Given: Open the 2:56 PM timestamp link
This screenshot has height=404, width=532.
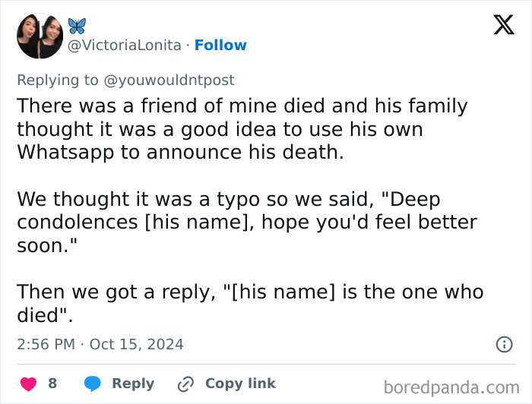Looking at the screenshot, I should click(46, 344).
